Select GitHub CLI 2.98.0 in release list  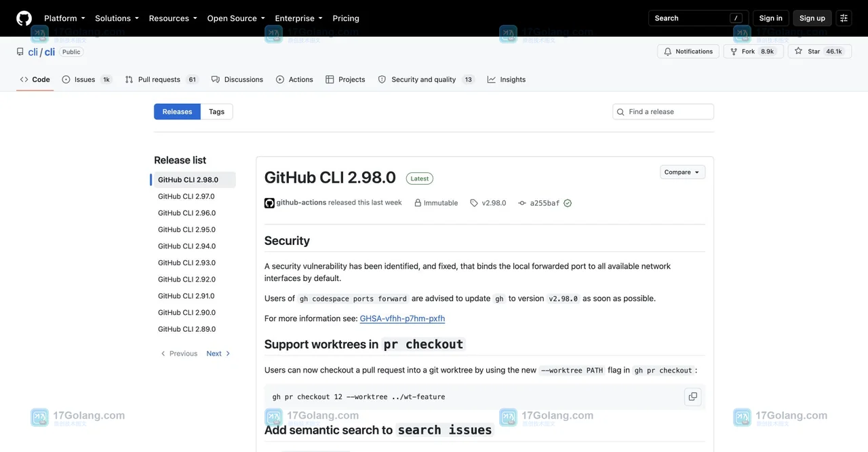(x=193, y=180)
